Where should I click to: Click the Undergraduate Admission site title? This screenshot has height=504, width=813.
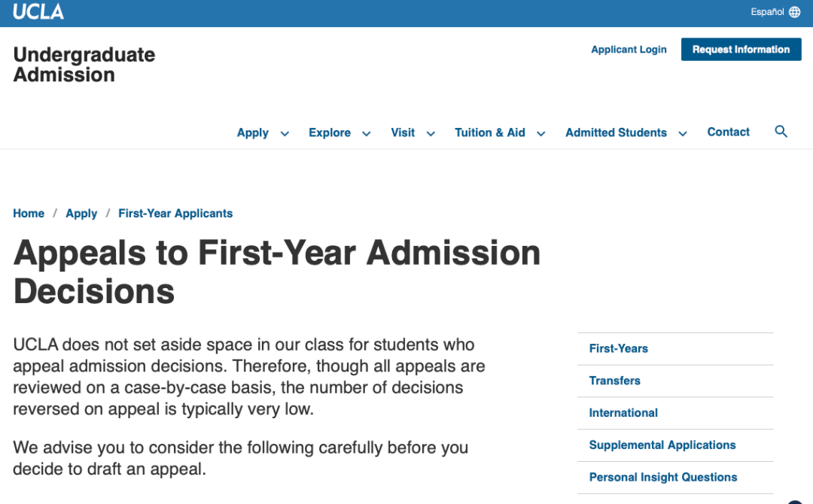coord(84,65)
